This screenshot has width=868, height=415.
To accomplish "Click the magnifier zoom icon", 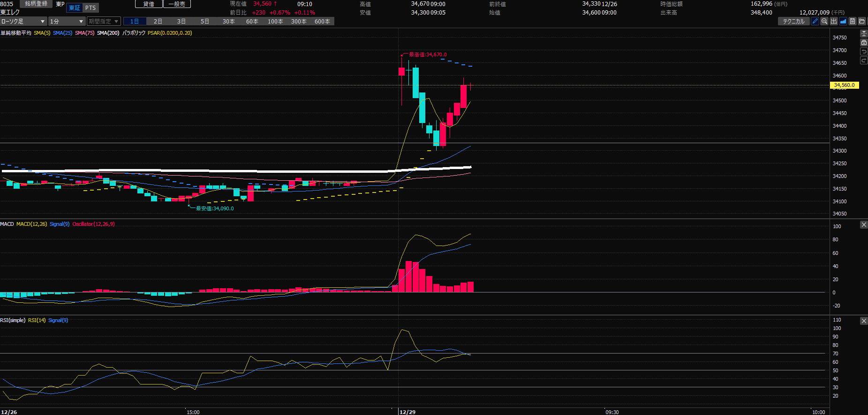I will [824, 21].
